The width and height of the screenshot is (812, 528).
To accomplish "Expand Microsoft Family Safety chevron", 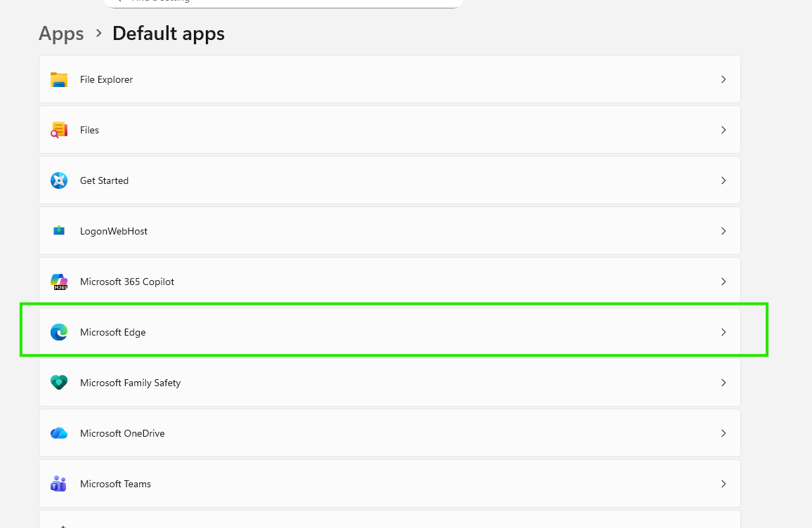I will coord(723,383).
